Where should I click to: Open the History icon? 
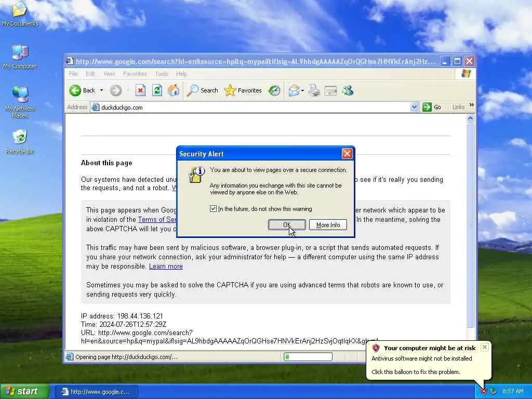coord(274,90)
